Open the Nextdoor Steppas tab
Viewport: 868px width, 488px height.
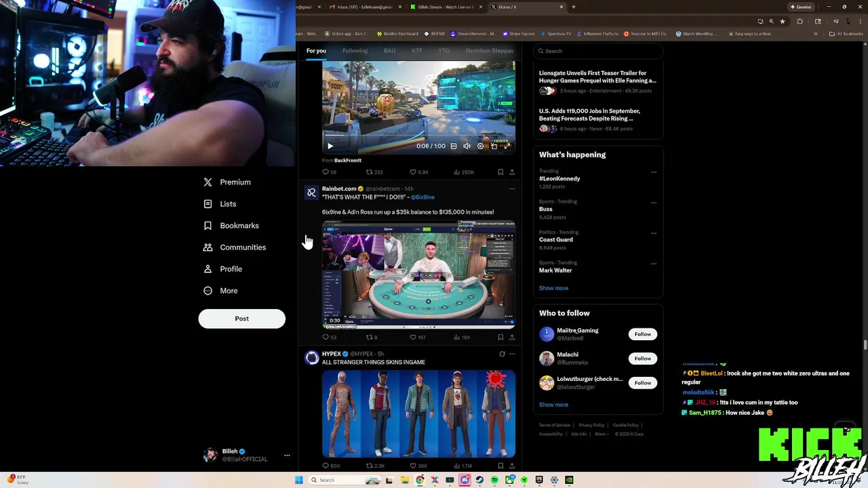(x=490, y=51)
